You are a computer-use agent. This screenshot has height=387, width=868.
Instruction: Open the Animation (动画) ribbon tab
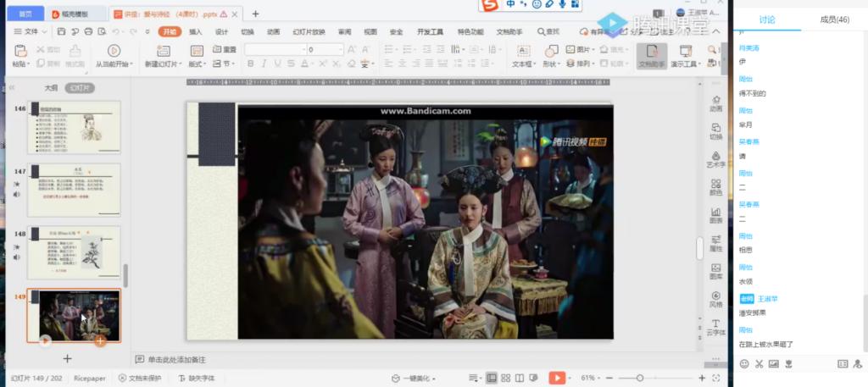tap(274, 32)
